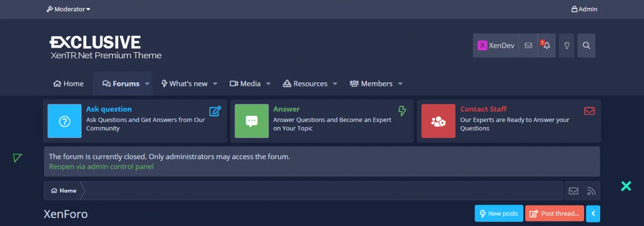
Task: Toggle the lightbulb theme switcher
Action: point(567,46)
